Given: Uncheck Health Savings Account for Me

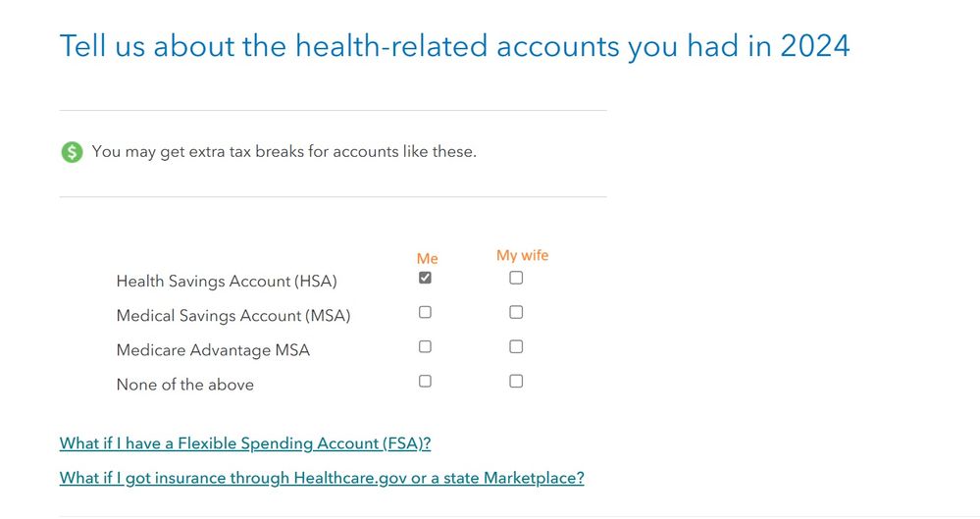Looking at the screenshot, I should (x=425, y=278).
